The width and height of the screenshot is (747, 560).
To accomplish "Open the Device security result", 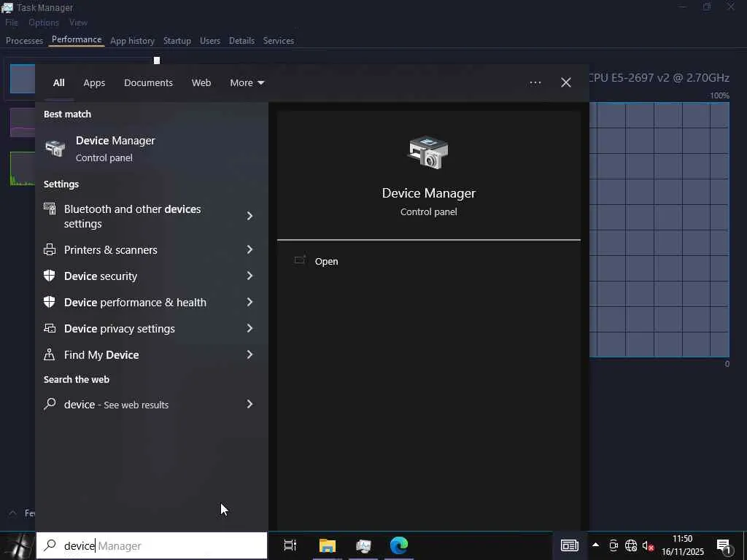I will click(152, 276).
